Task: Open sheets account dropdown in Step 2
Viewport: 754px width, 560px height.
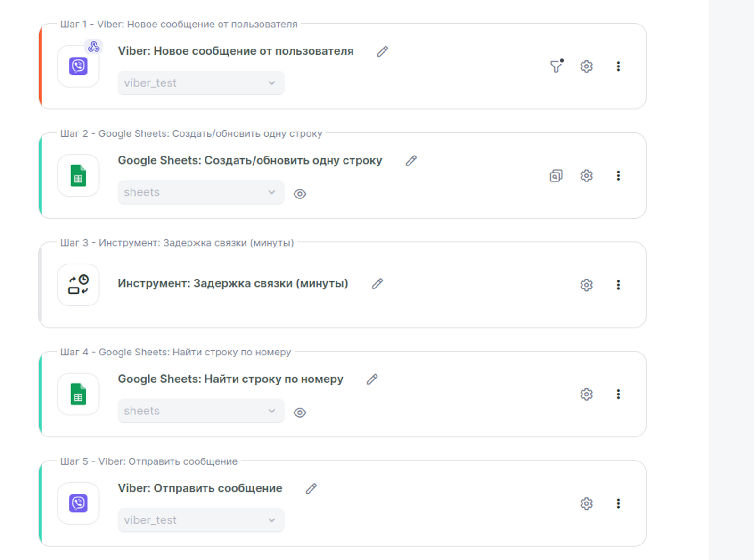Action: (201, 192)
